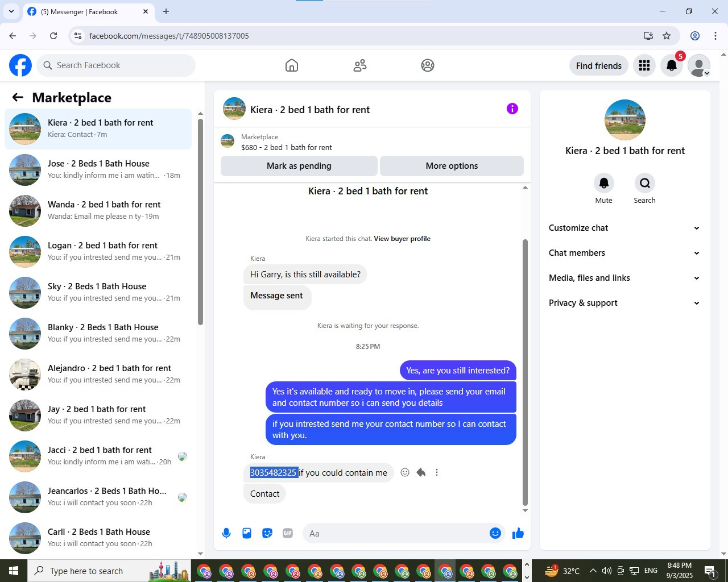Screen dimensions: 728x582
Task: Go to the Home feed icon
Action: pos(292,65)
